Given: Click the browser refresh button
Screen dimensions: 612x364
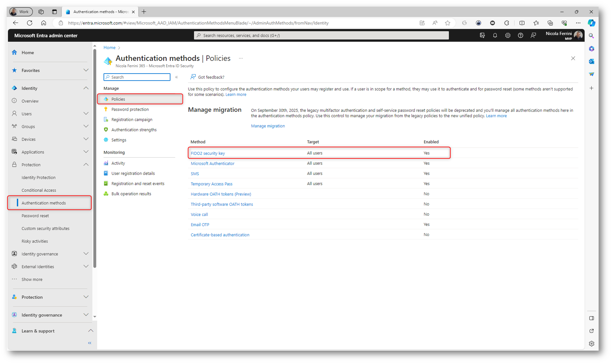Looking at the screenshot, I should coord(30,23).
